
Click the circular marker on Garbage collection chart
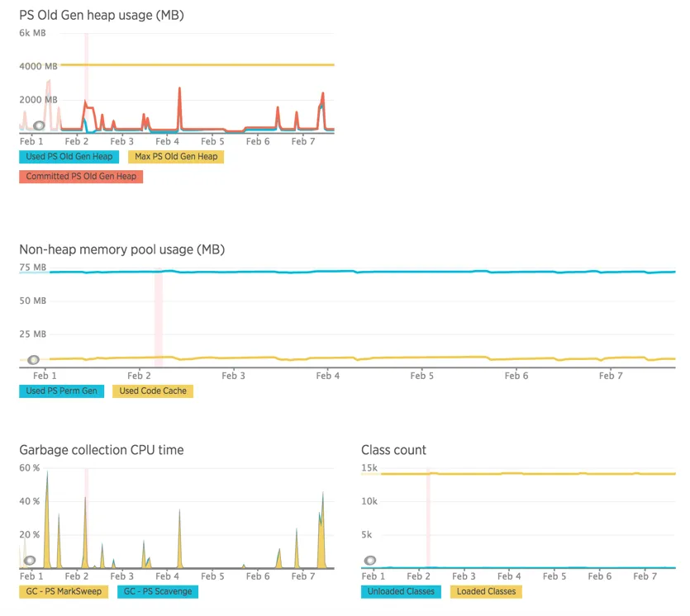(30, 561)
